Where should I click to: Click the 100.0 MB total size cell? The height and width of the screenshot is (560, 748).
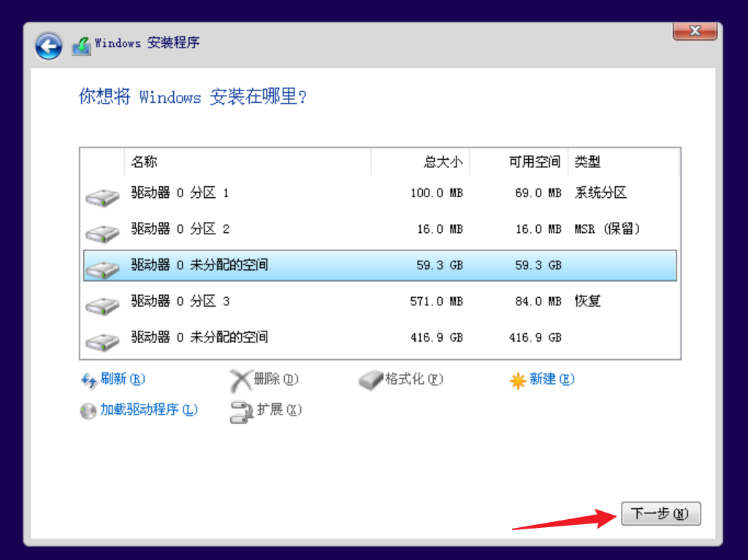point(437,193)
